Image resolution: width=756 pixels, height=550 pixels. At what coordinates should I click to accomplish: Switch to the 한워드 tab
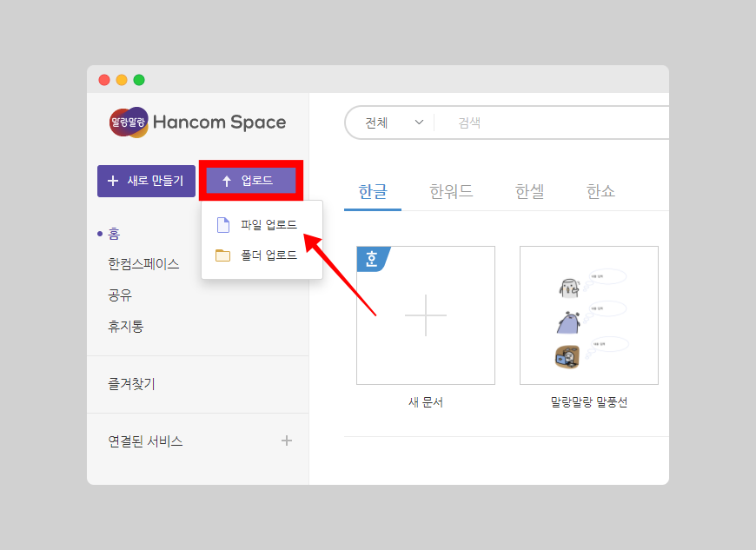point(451,192)
